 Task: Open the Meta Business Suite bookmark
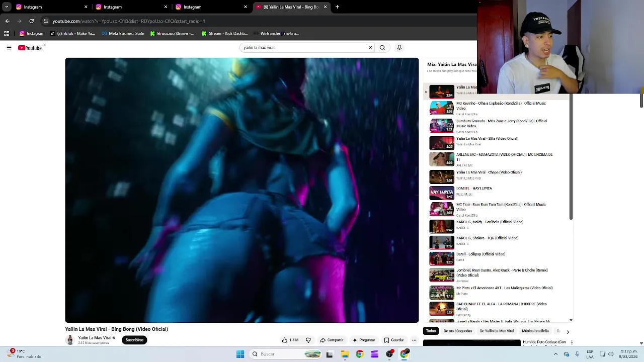[x=123, y=34]
